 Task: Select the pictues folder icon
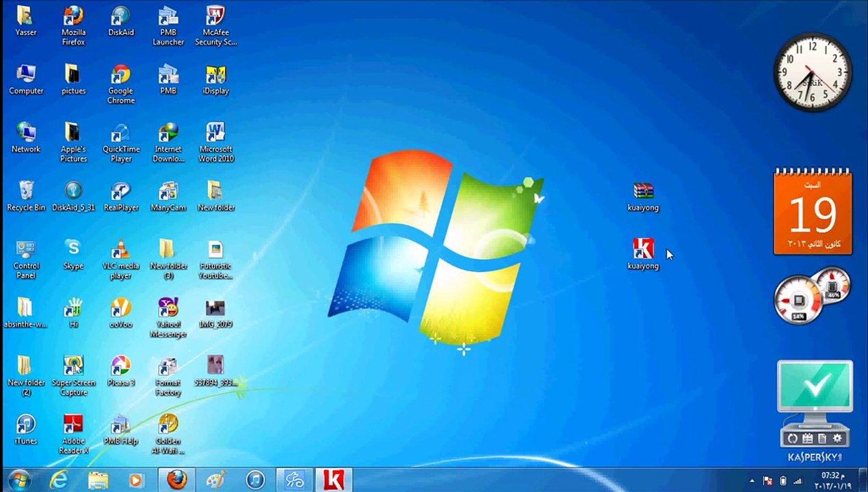pos(73,80)
